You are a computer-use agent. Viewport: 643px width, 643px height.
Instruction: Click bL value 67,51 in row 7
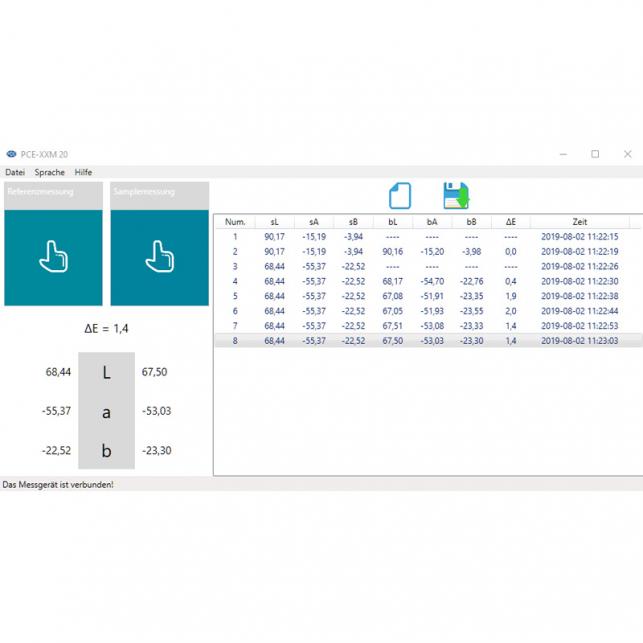[392, 326]
